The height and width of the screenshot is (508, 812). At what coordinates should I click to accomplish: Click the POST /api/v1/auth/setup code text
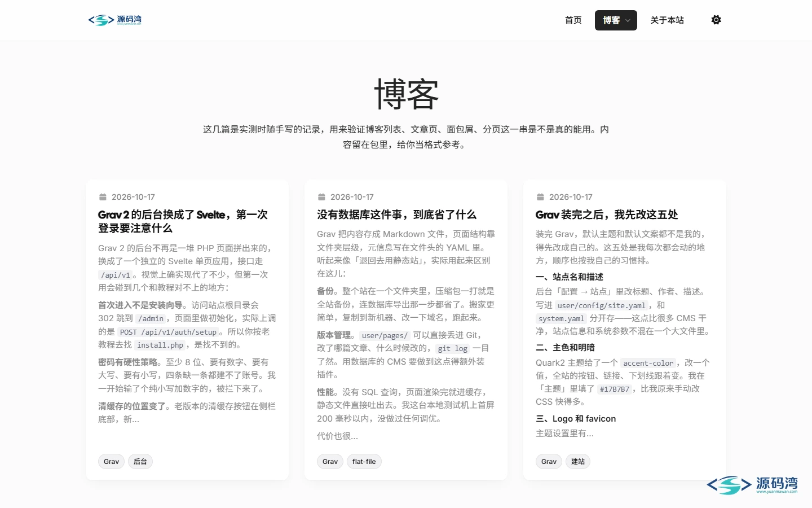coord(168,332)
